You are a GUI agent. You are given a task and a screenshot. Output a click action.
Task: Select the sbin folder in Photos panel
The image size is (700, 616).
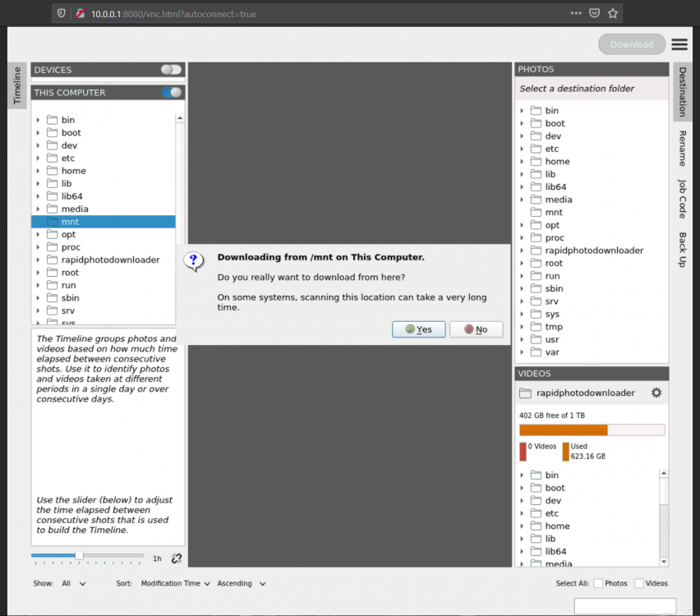point(554,289)
